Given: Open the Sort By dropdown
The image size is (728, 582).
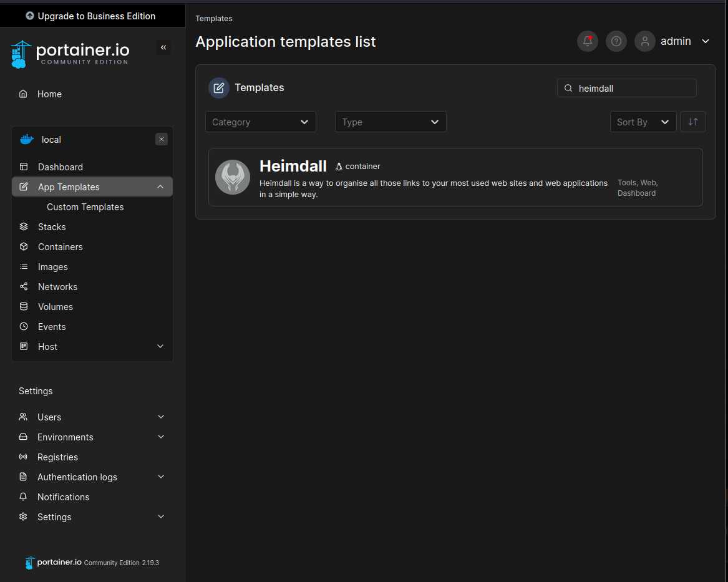Looking at the screenshot, I should [x=643, y=122].
